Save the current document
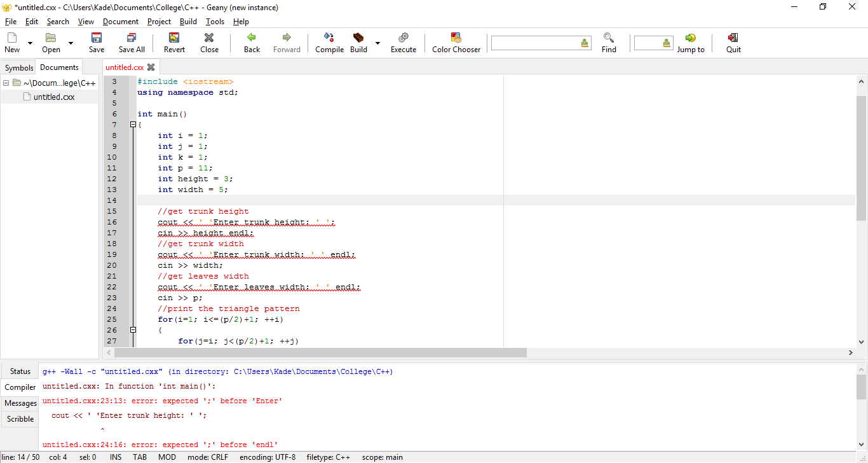 tap(96, 43)
